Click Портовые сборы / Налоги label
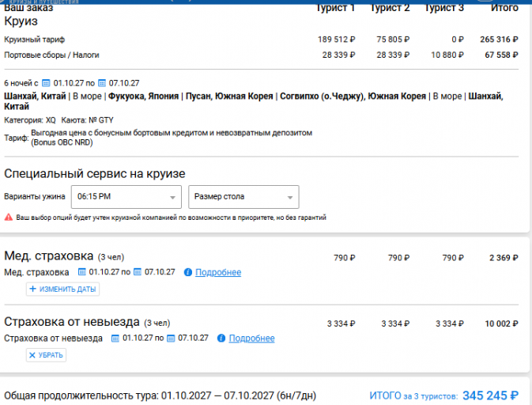The image size is (532, 405). (51, 55)
